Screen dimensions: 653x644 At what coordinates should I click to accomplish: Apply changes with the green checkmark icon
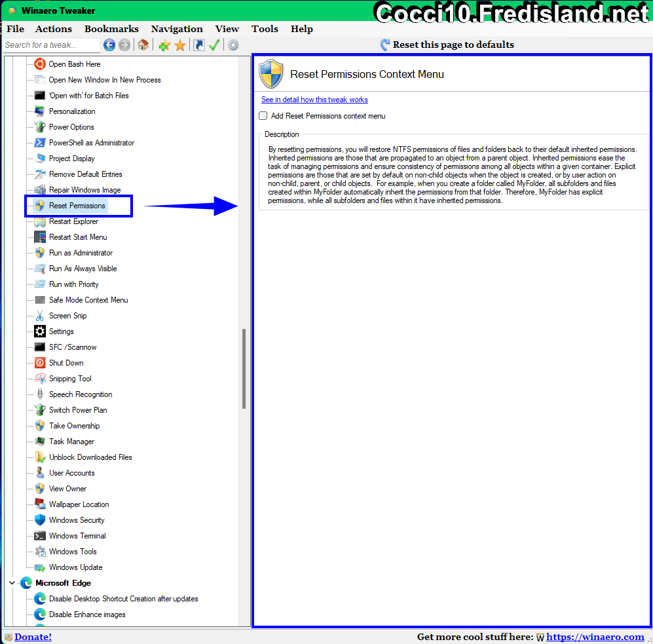pyautogui.click(x=214, y=45)
